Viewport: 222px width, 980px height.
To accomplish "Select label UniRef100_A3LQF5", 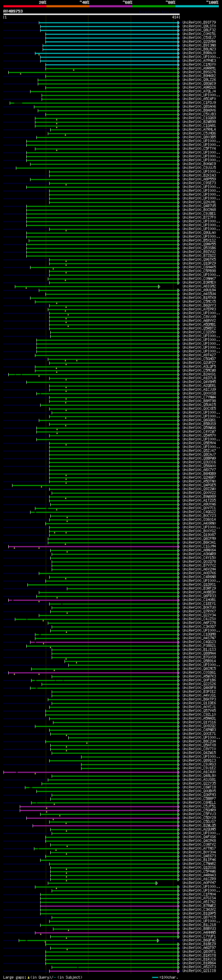I will click(199, 366).
